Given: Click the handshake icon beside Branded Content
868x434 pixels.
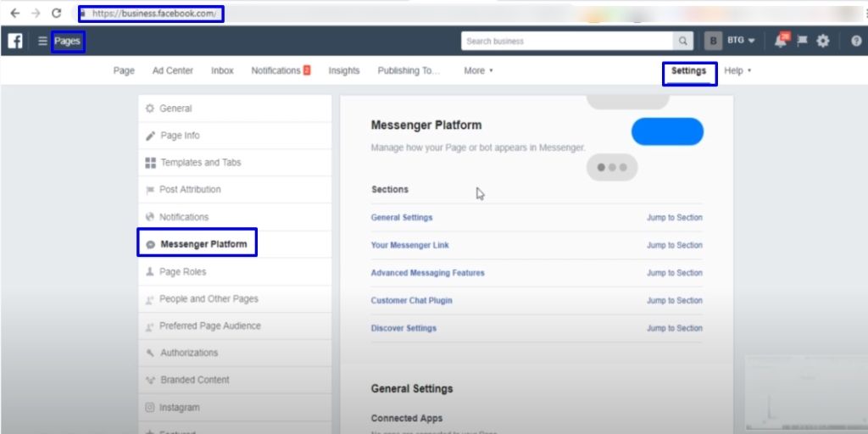Looking at the screenshot, I should pyautogui.click(x=150, y=381).
